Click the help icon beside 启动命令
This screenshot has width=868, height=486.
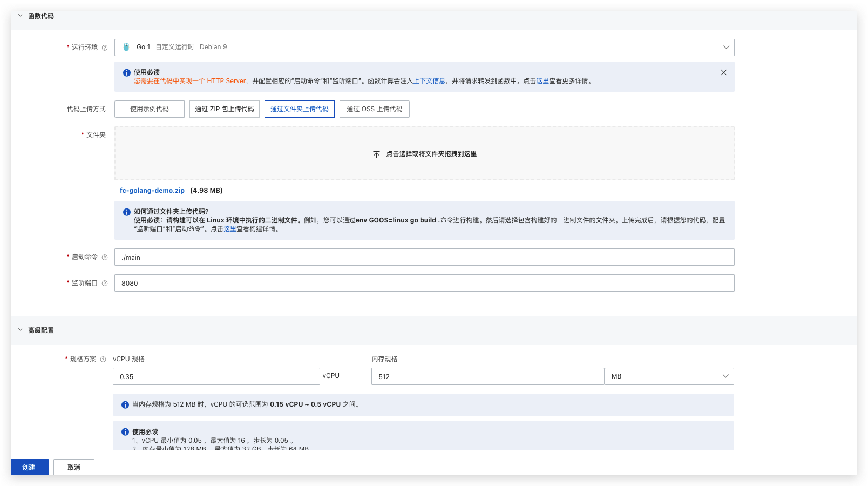105,257
